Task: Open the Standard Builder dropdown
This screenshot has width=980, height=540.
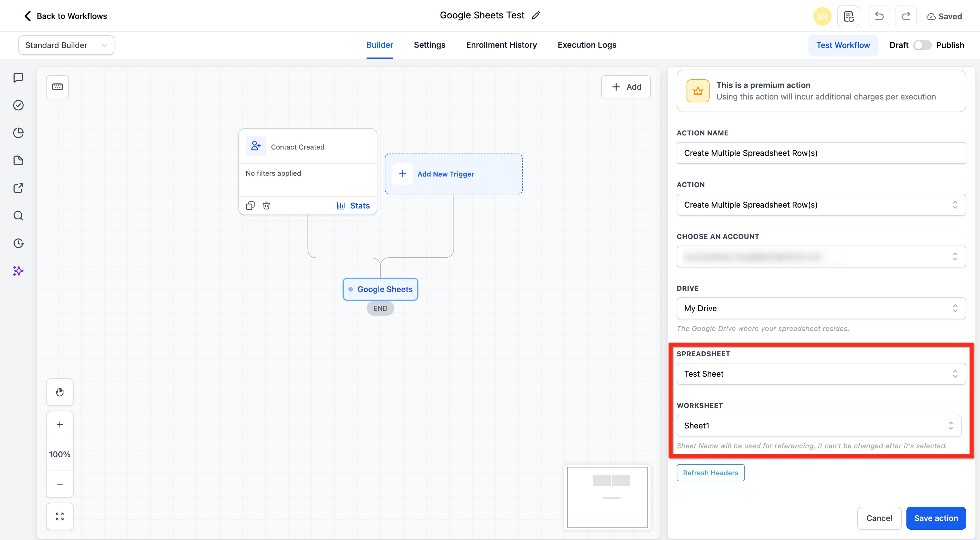Action: (66, 45)
